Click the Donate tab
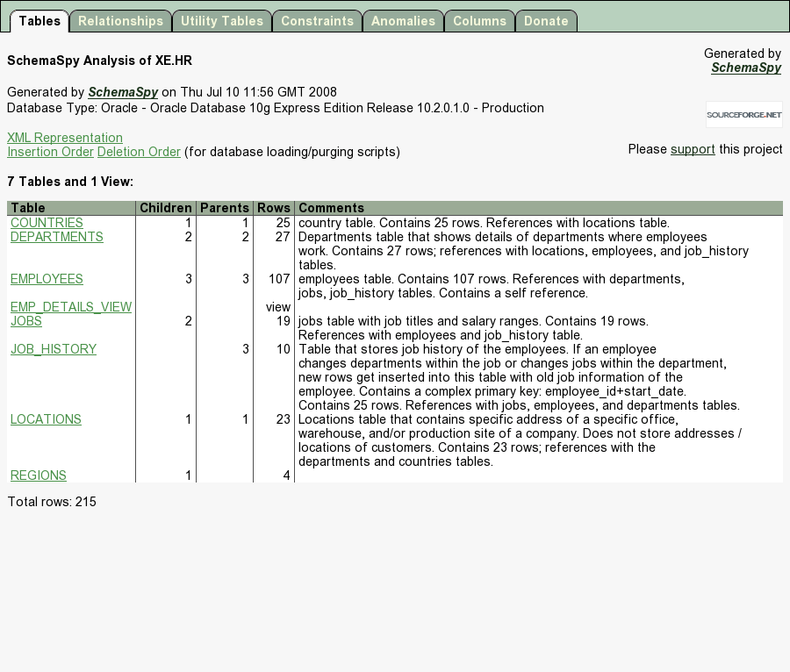 point(546,21)
